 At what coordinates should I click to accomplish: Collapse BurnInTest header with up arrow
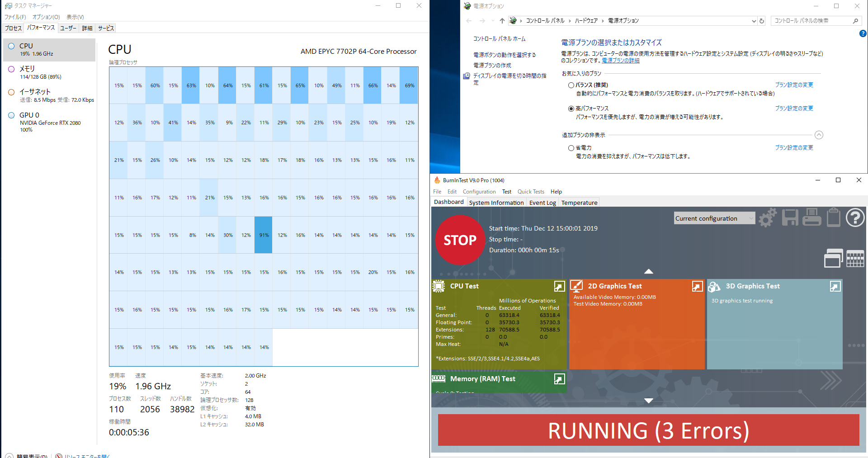click(x=649, y=271)
